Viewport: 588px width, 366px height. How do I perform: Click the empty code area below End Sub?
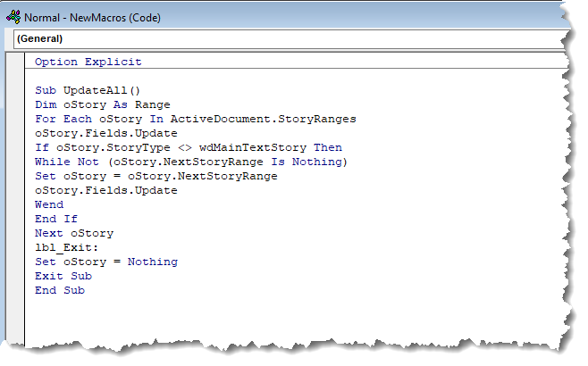coord(292,319)
